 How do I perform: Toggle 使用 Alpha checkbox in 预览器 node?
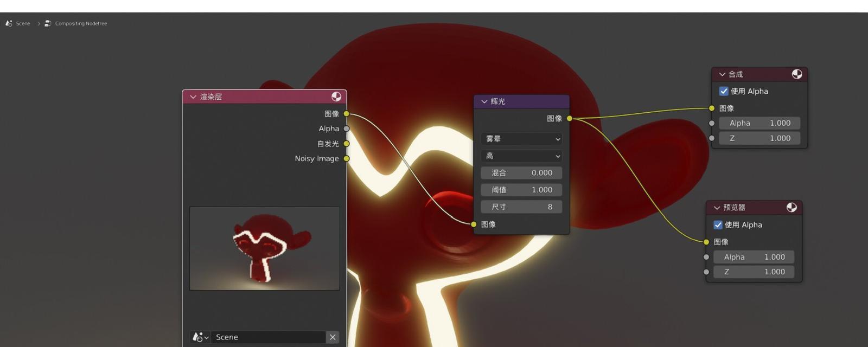click(x=718, y=224)
